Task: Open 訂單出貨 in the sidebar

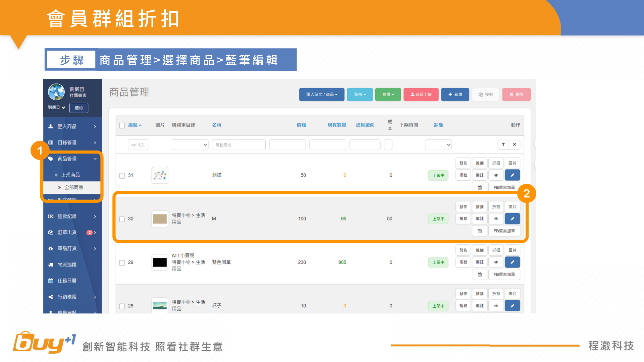Action: pos(67,232)
